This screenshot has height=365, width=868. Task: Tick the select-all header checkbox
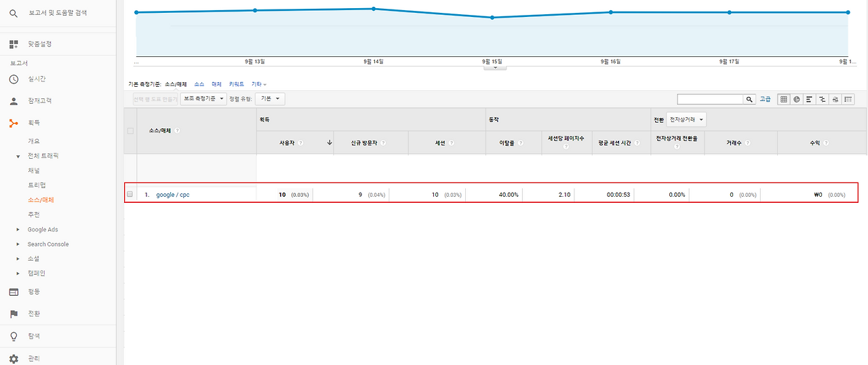pos(130,131)
